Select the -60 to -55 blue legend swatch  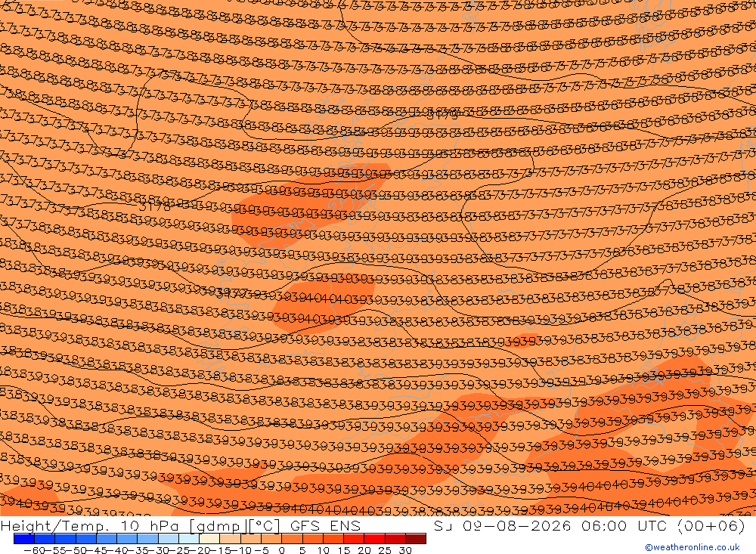45,539
